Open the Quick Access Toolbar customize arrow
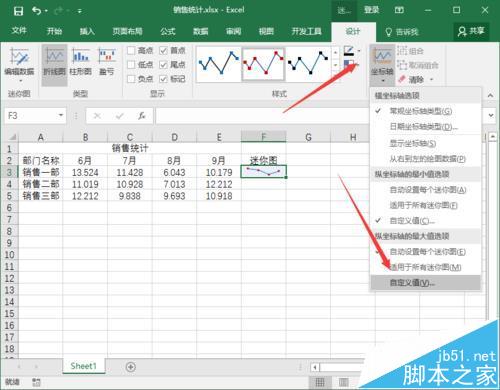Image resolution: width=500 pixels, height=390 pixels. coord(80,11)
